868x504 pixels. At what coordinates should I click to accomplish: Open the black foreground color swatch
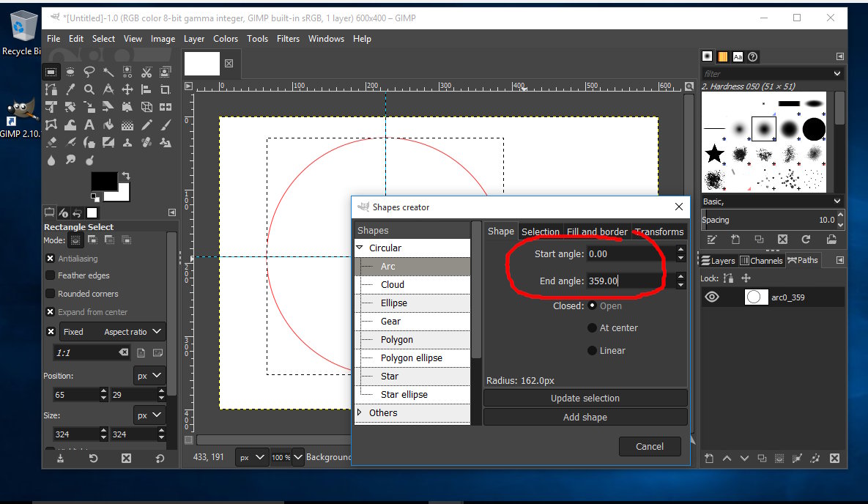coord(103,181)
